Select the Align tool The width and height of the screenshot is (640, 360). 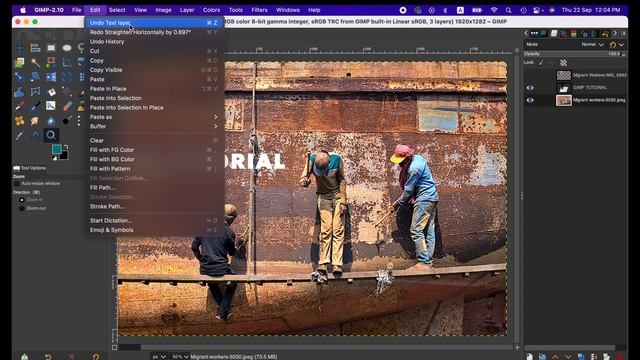(x=35, y=48)
